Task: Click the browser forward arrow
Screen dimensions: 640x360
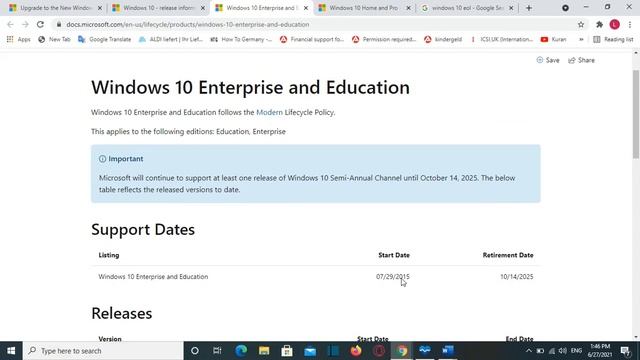Action: [x=25, y=24]
